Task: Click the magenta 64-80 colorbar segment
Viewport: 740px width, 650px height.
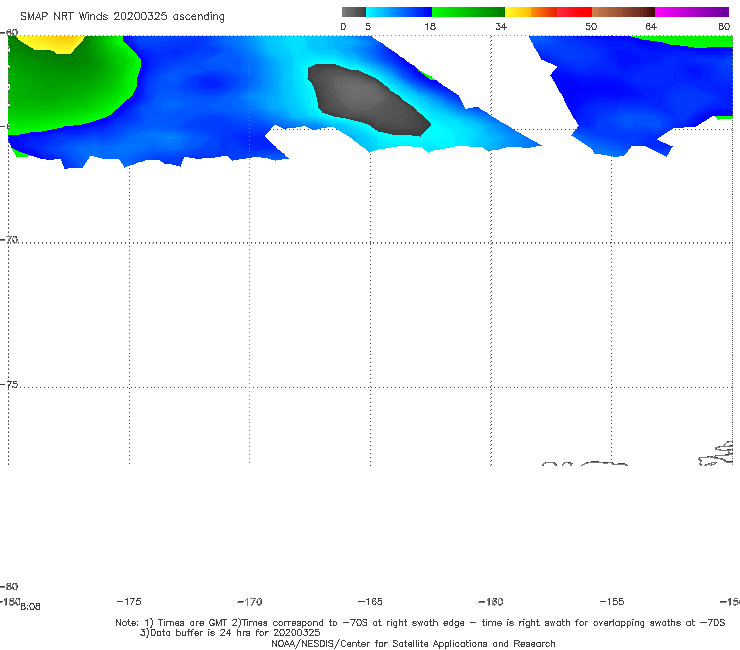Action: 692,12
